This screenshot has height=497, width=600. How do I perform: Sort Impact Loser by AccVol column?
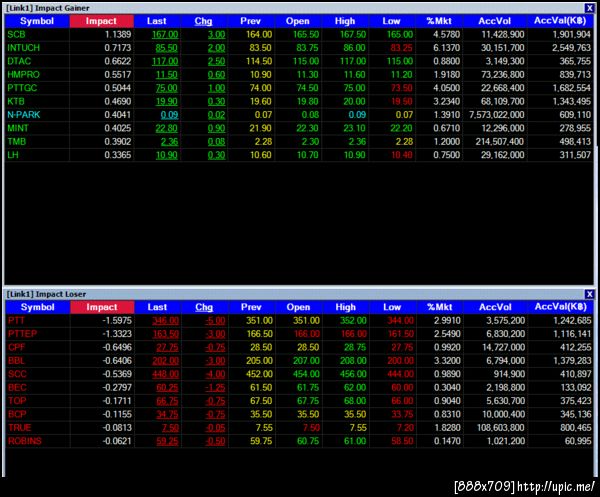496,307
